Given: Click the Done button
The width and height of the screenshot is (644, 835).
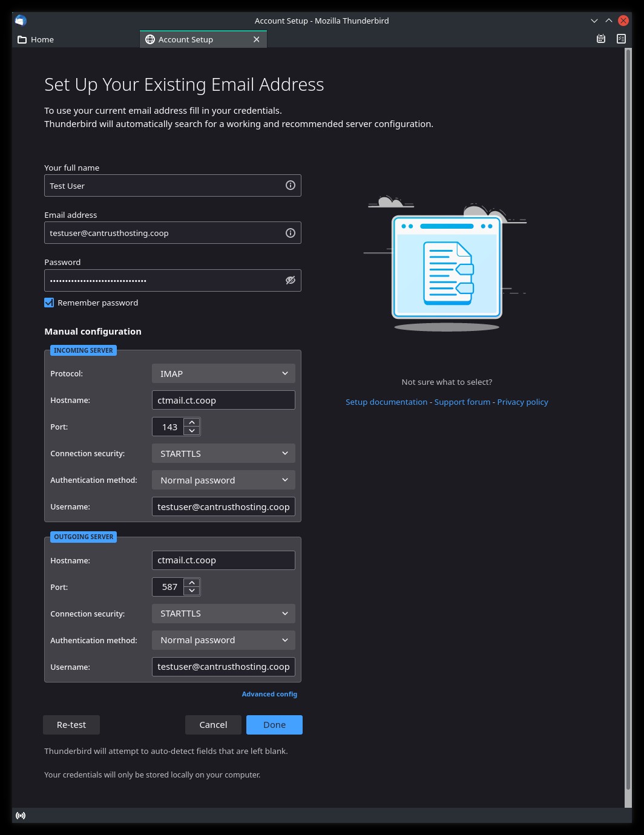Looking at the screenshot, I should (x=274, y=725).
